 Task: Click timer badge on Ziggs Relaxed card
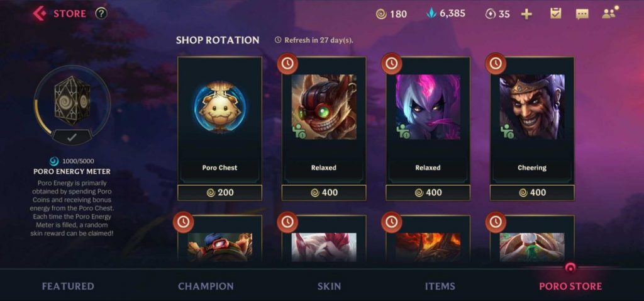pos(287,64)
